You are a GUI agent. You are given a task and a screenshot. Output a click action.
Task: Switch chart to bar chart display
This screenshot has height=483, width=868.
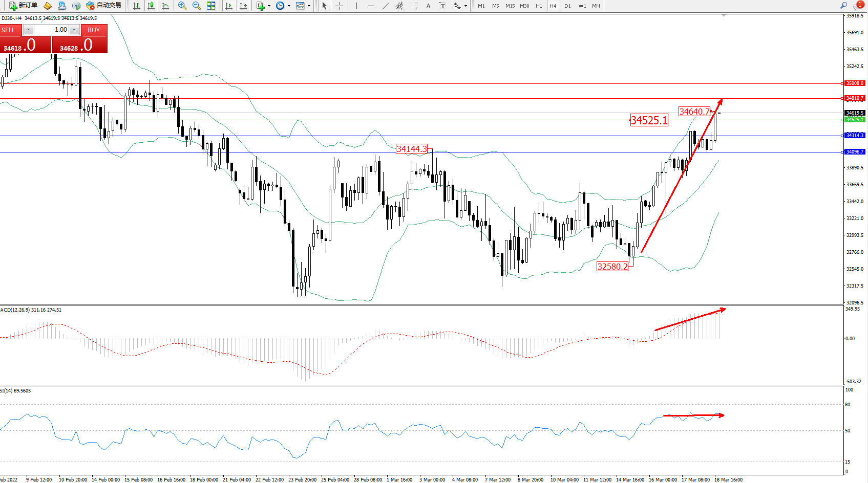tap(137, 6)
